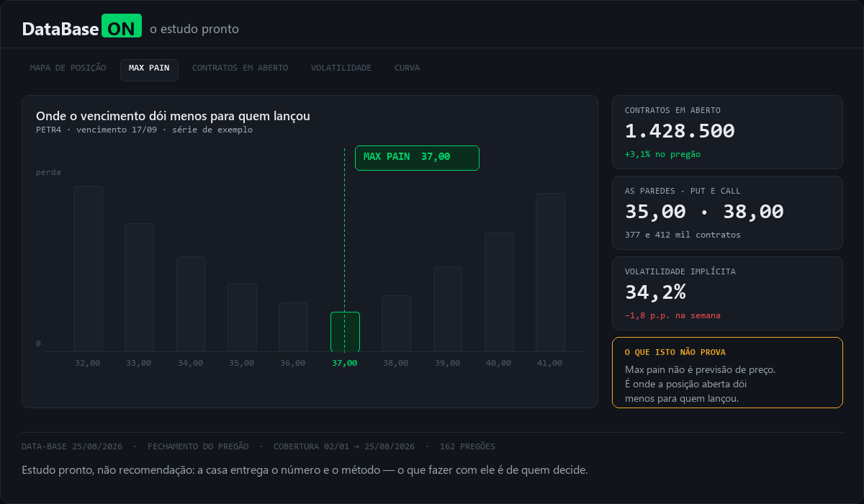Viewport: 864px width, 504px height.
Task: Open the Volatilidade Implícita card
Action: click(727, 293)
